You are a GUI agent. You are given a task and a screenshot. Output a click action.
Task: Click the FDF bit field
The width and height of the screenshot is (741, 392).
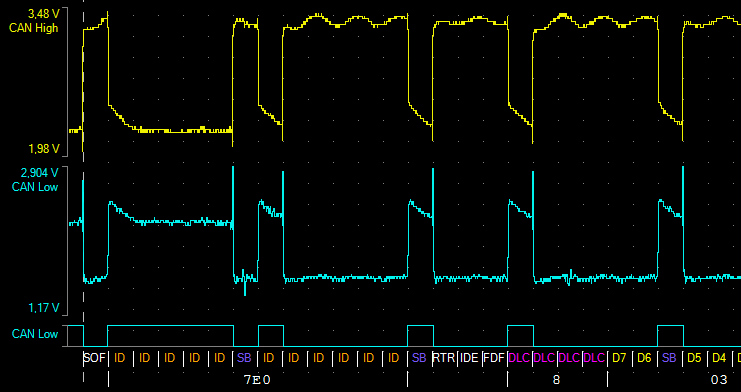[x=494, y=358]
